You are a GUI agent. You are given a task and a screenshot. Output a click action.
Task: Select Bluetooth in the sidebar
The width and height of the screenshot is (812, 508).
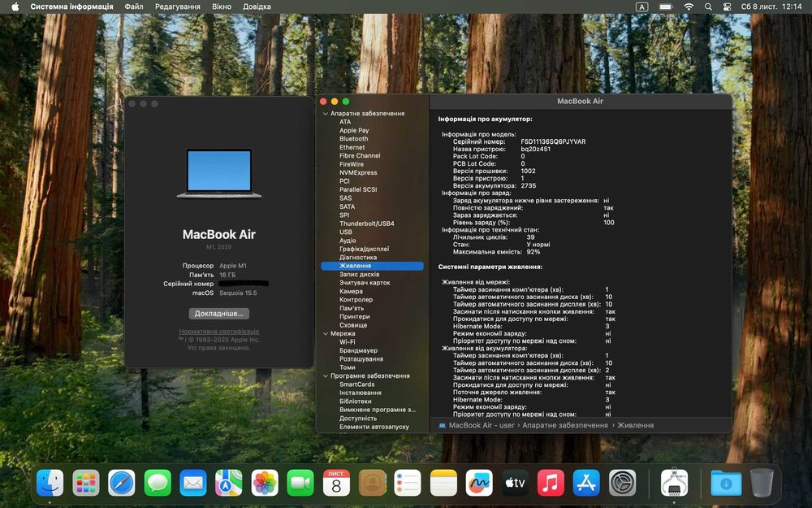354,139
